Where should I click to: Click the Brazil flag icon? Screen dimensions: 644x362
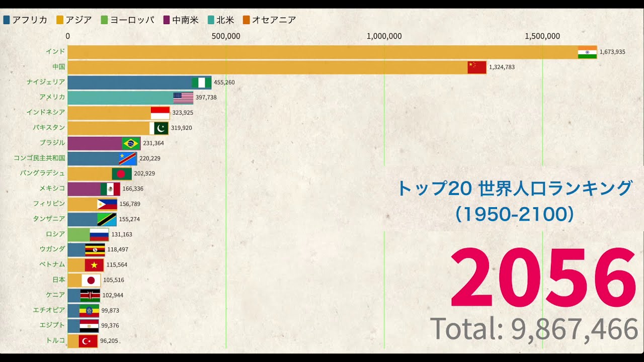click(131, 143)
